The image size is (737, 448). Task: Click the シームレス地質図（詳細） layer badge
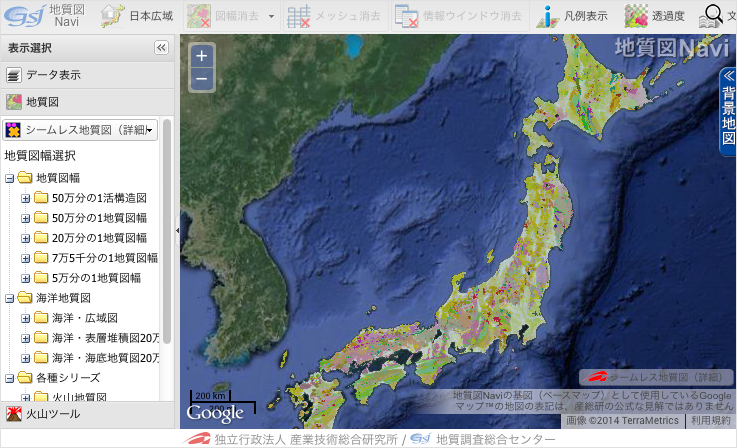[657, 377]
